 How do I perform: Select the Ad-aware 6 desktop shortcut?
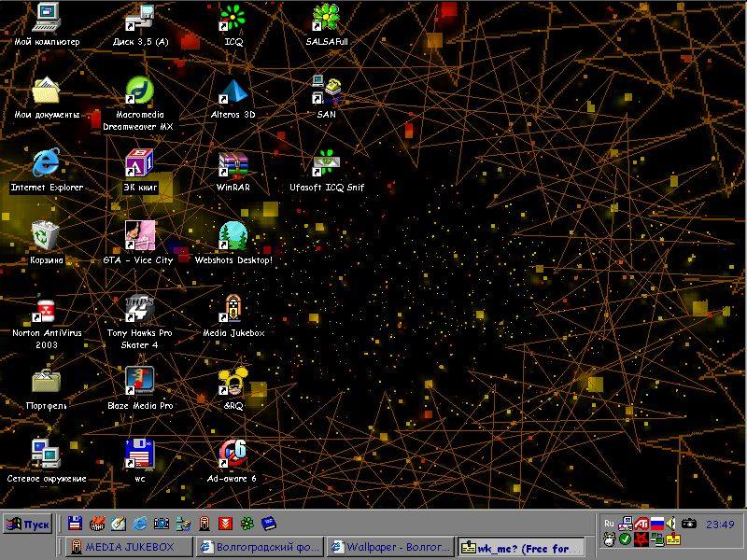233,461
